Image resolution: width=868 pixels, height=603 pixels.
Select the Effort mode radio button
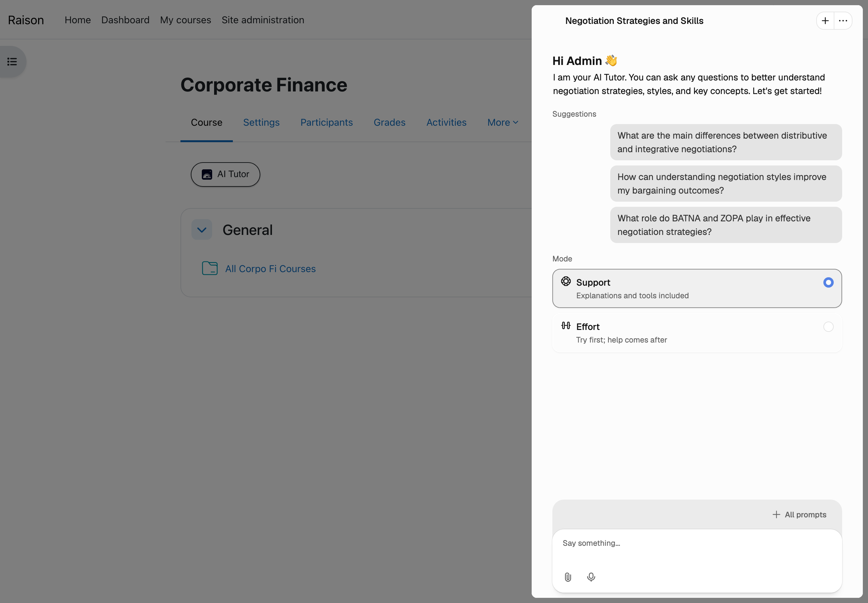(x=828, y=327)
